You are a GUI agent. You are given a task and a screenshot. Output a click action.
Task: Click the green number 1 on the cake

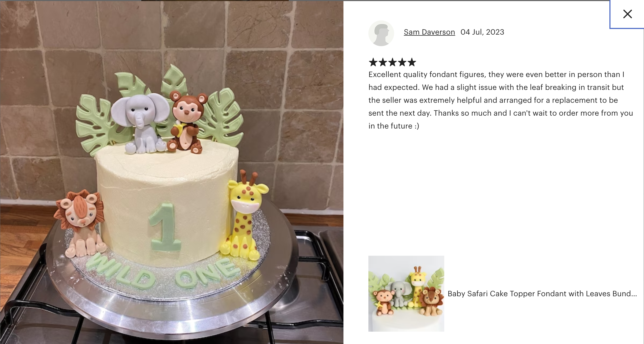click(164, 227)
